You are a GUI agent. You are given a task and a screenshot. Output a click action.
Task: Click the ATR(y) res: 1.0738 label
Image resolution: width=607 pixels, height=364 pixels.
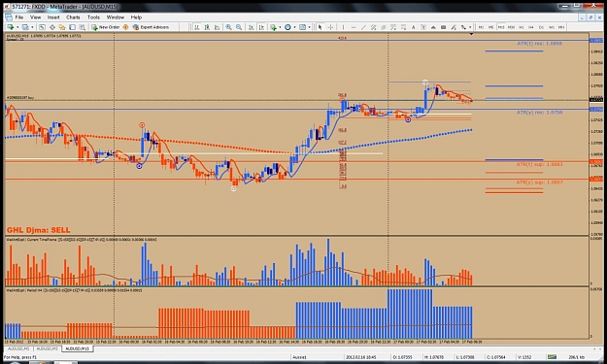pos(539,113)
